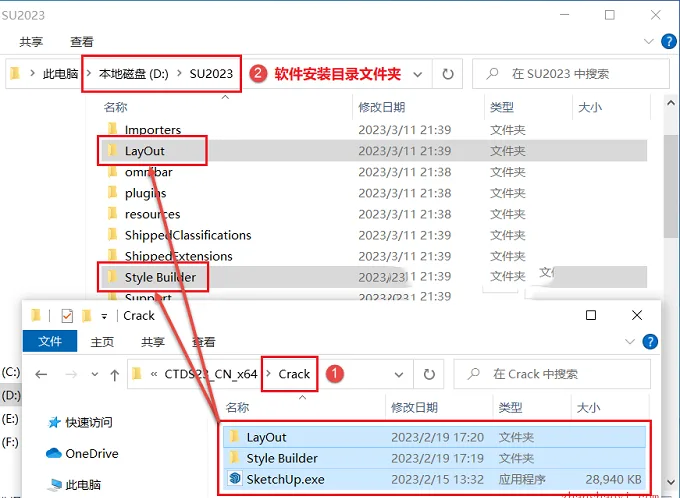Viewport: 680px width, 498px height.
Task: Click the folder icon in the Crack address bar
Action: click(137, 373)
